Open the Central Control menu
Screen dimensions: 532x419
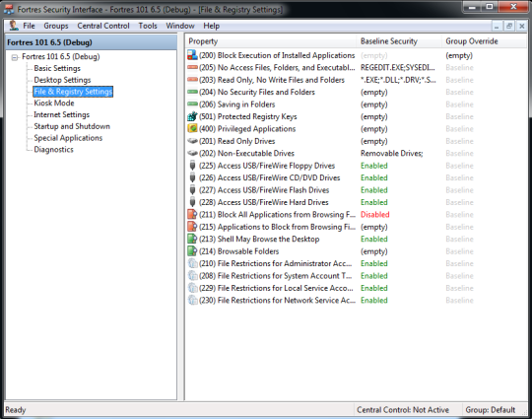coord(103,26)
